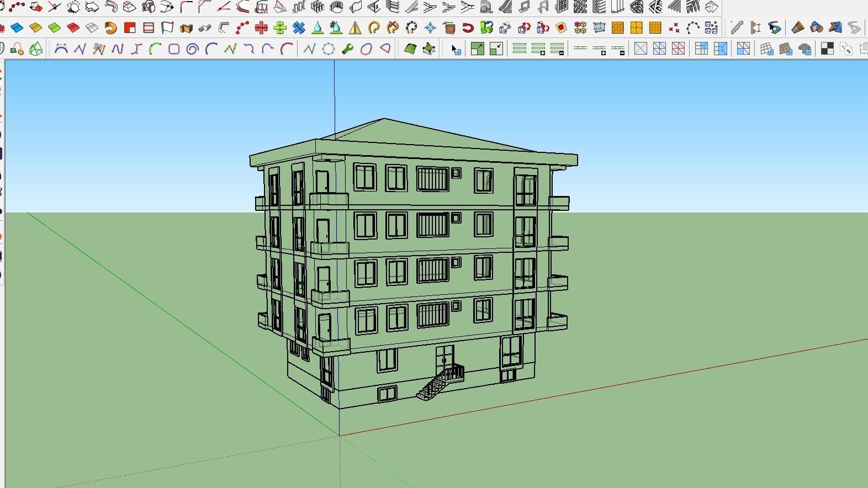Click the brown box solid icon
This screenshot has width=868, height=488.
(186, 28)
